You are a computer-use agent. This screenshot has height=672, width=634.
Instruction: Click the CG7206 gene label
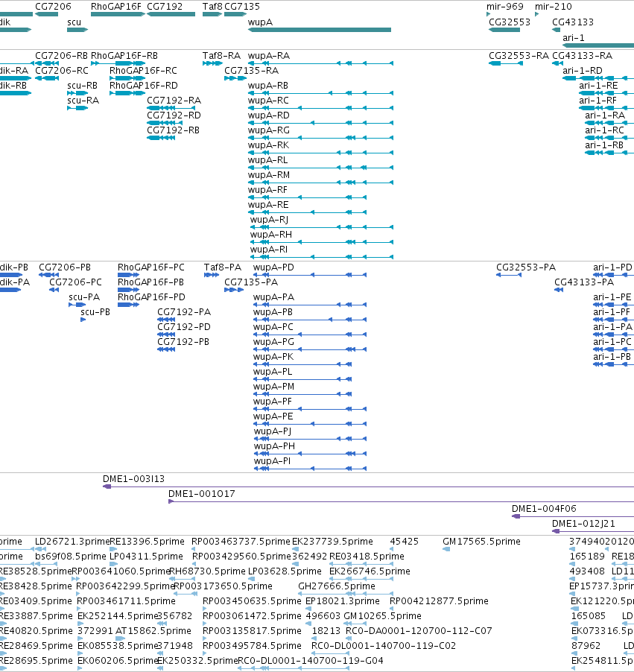(53, 7)
